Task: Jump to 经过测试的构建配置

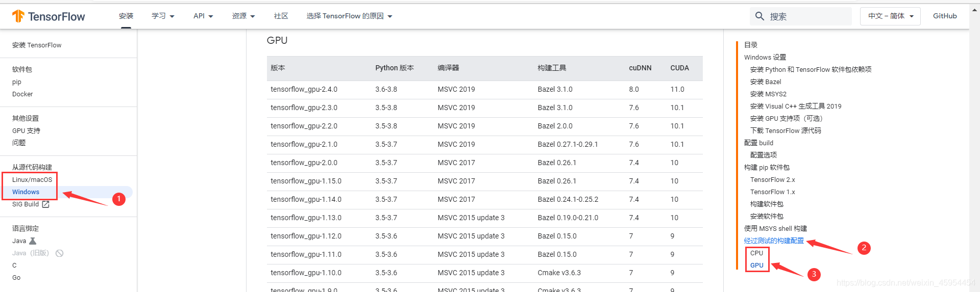Action: point(774,241)
